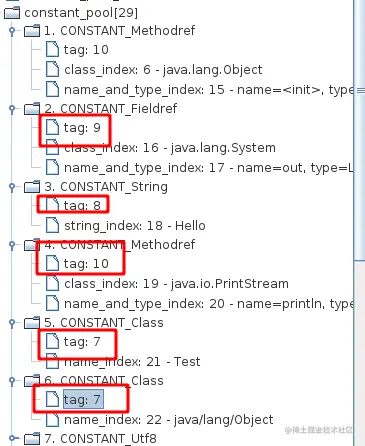Select 'name_and_type_index: 17 - name=out' row
The image size is (365, 446).
point(208,168)
